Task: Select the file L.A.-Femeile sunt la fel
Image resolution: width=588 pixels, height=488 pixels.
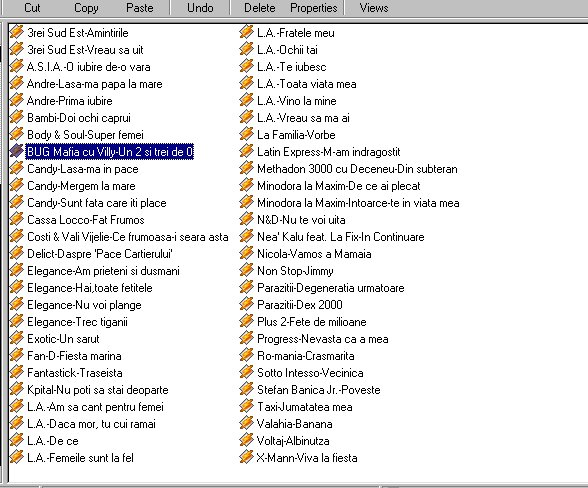Action: tap(80, 458)
